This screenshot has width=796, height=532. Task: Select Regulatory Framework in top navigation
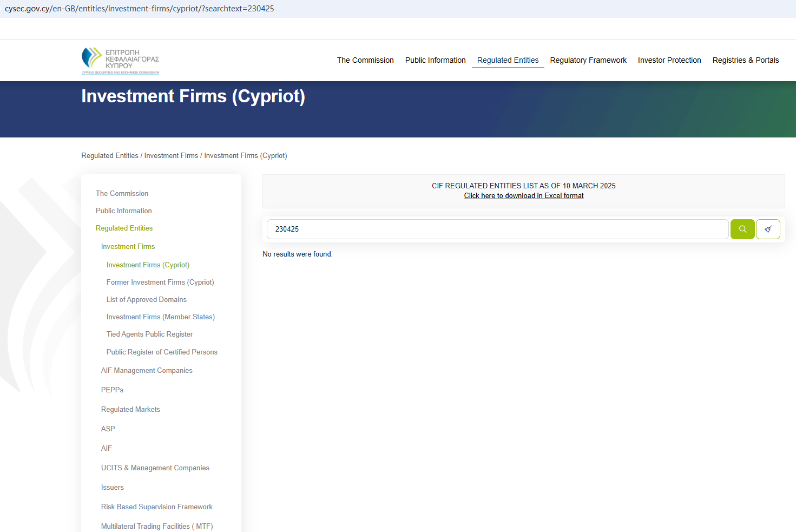[x=588, y=60]
